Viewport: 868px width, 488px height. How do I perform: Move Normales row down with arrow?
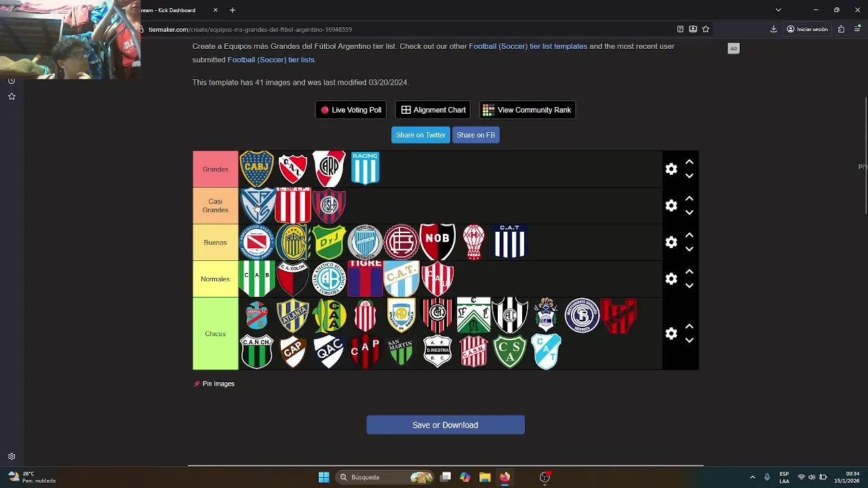[689, 286]
